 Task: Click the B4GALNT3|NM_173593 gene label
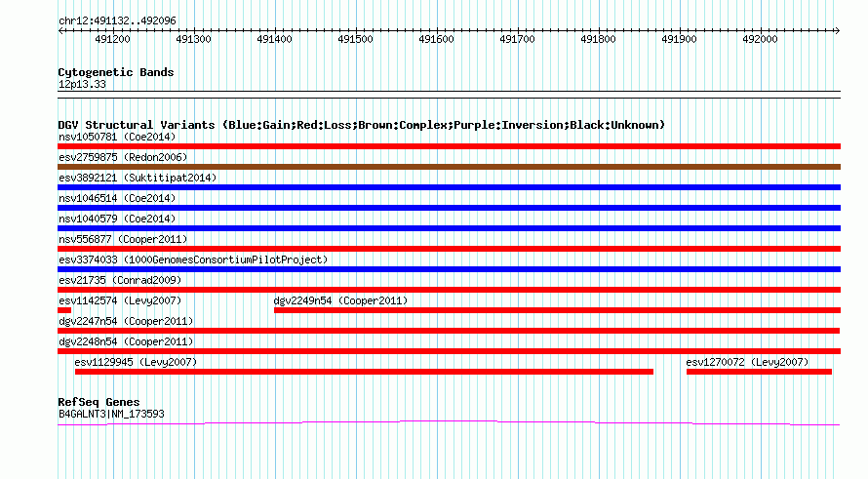(x=111, y=415)
